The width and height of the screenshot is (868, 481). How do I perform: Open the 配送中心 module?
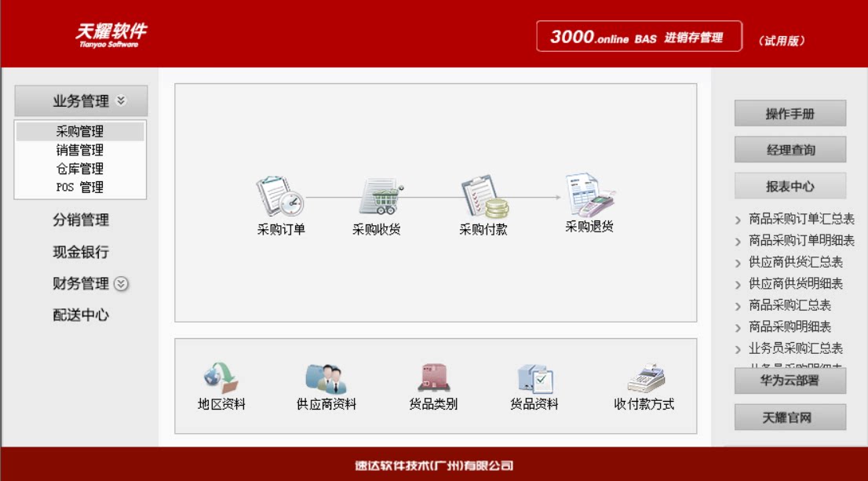point(81,315)
